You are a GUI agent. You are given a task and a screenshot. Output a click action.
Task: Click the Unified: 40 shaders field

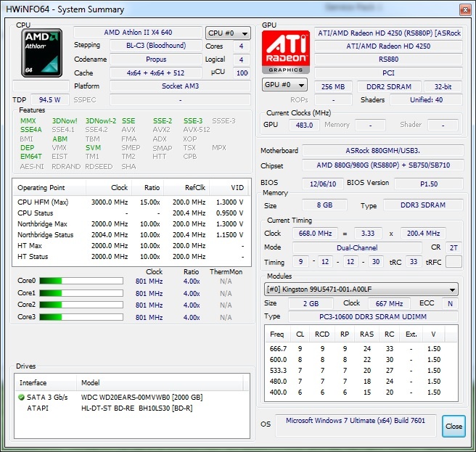point(426,99)
